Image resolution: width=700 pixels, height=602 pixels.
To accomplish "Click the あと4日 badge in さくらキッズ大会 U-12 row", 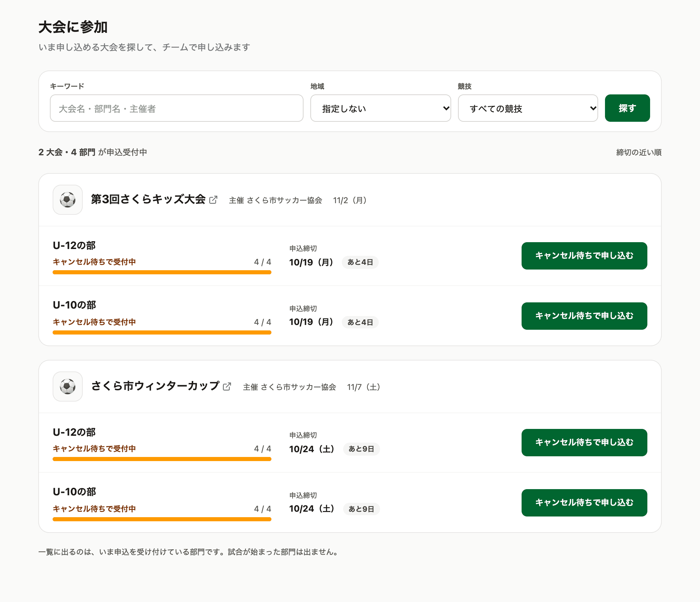I will (360, 262).
